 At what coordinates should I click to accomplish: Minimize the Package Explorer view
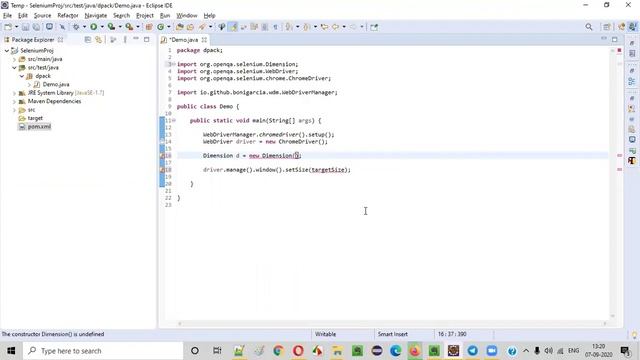pos(136,39)
